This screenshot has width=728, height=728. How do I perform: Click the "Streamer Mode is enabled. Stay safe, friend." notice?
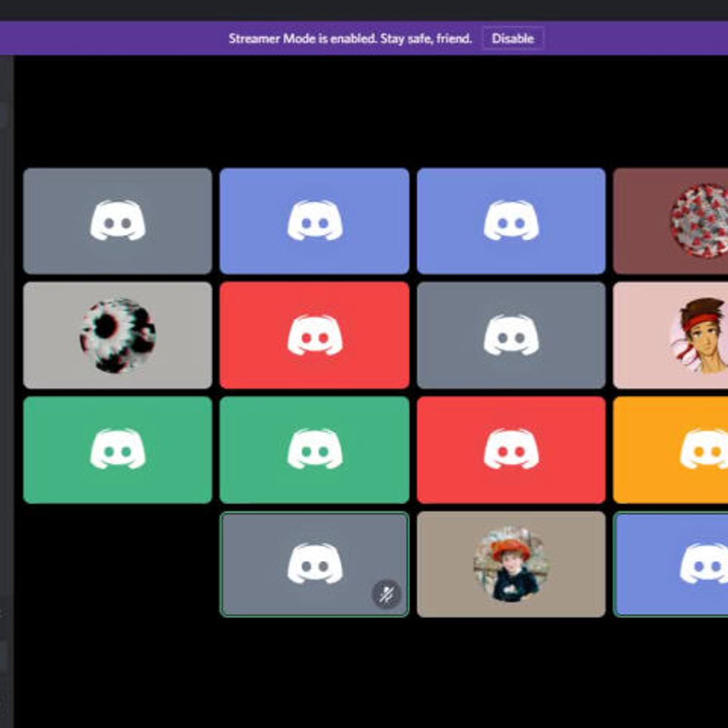(350, 38)
